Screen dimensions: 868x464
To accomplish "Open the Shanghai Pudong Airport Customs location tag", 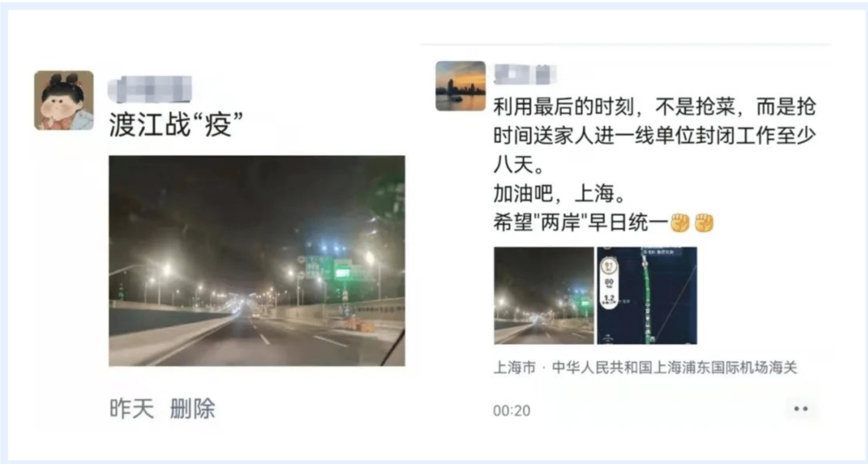I will coord(645,367).
